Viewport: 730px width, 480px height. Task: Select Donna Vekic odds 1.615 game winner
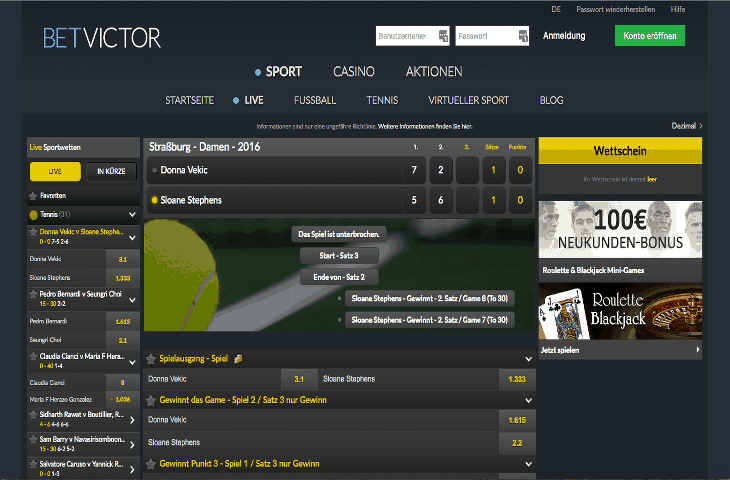(x=517, y=420)
